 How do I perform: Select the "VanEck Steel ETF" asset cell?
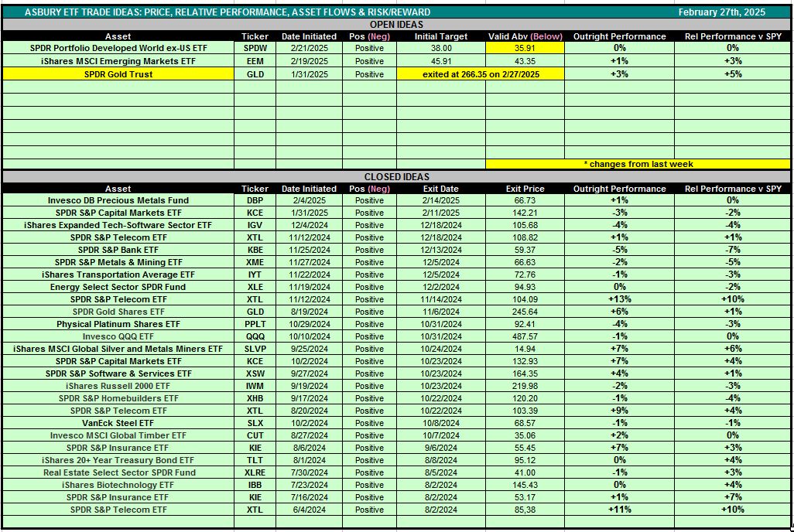(x=118, y=423)
